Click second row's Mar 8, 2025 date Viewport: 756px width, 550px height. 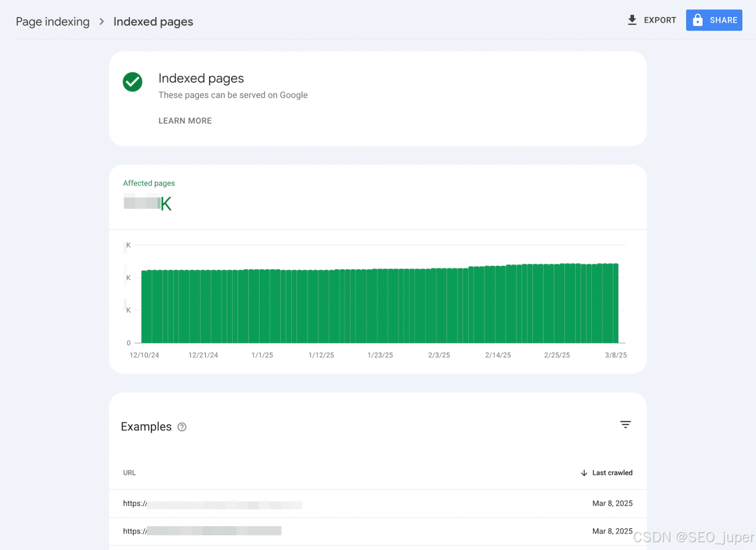pyautogui.click(x=612, y=531)
